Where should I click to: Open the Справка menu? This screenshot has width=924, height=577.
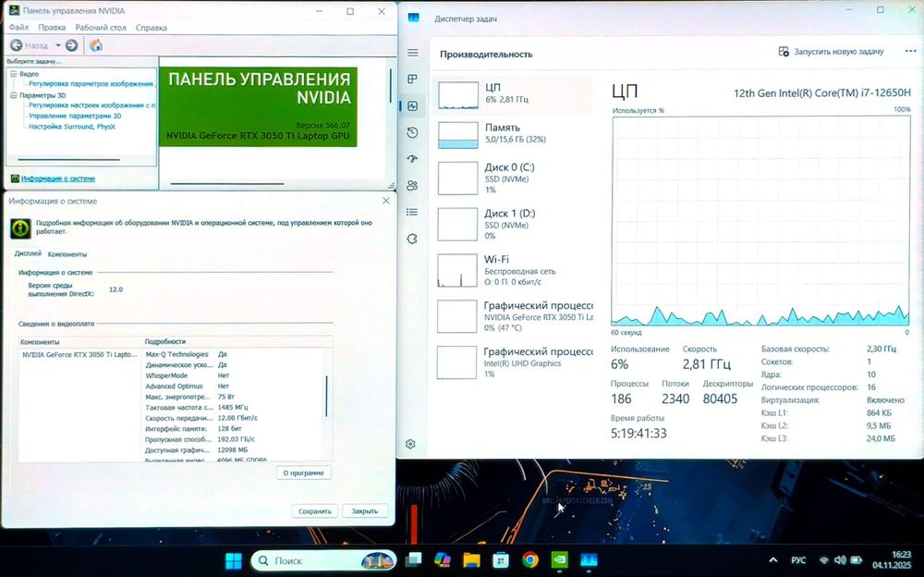point(152,28)
